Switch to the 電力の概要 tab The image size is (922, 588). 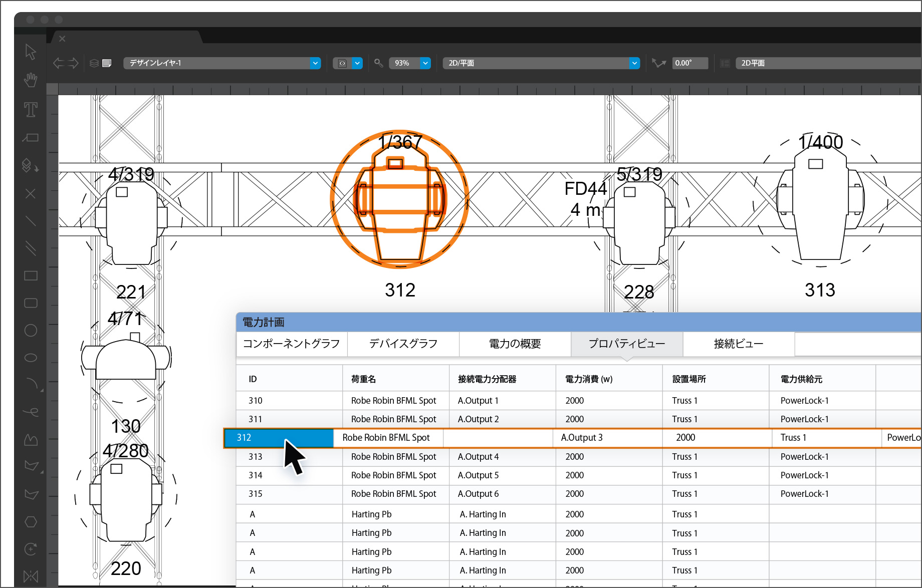coord(515,344)
